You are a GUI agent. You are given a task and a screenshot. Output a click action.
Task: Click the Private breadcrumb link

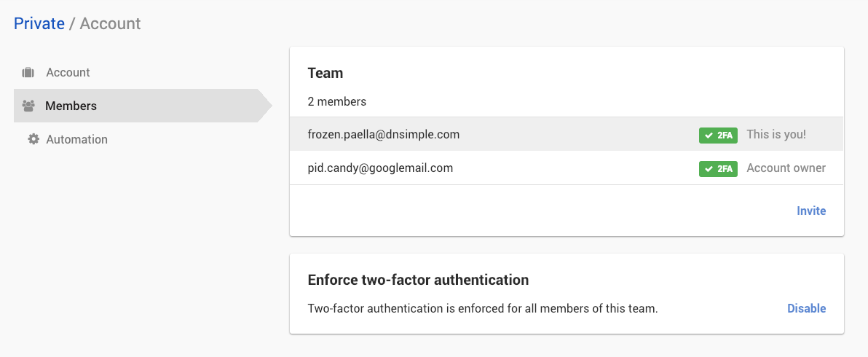tap(39, 23)
